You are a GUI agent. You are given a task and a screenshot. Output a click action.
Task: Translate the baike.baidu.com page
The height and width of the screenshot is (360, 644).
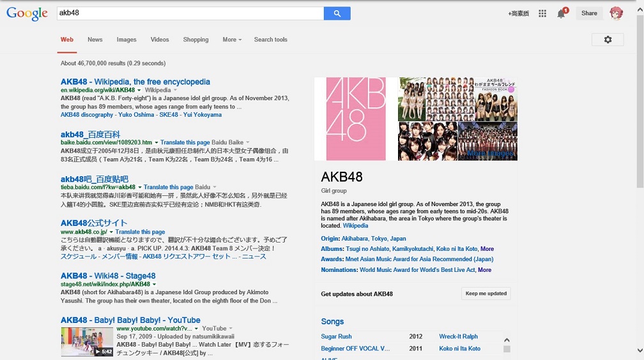pos(185,142)
